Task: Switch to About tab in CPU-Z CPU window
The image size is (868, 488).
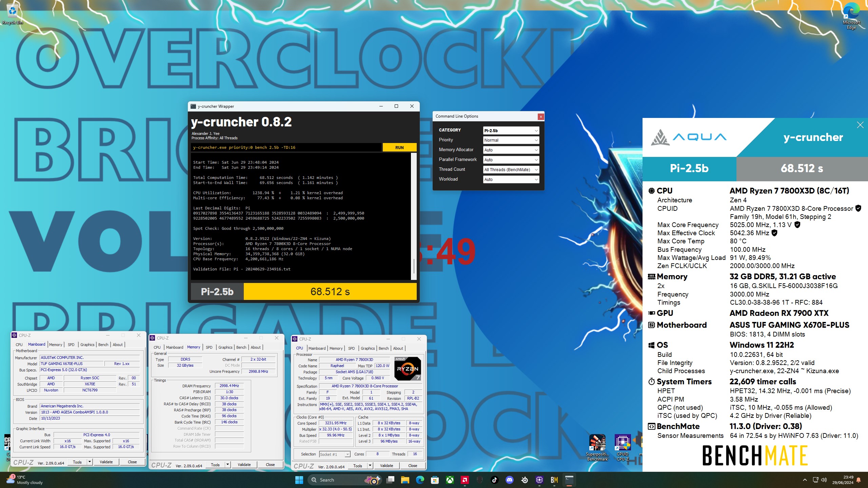Action: point(398,348)
